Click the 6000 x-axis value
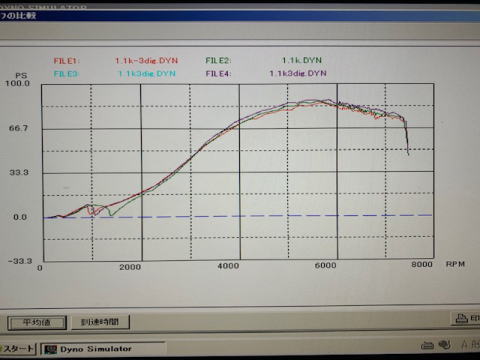 tap(325, 265)
